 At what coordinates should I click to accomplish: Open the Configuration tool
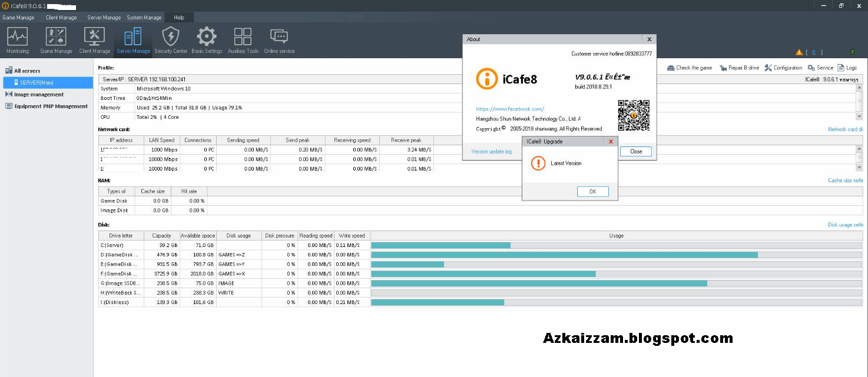[783, 67]
